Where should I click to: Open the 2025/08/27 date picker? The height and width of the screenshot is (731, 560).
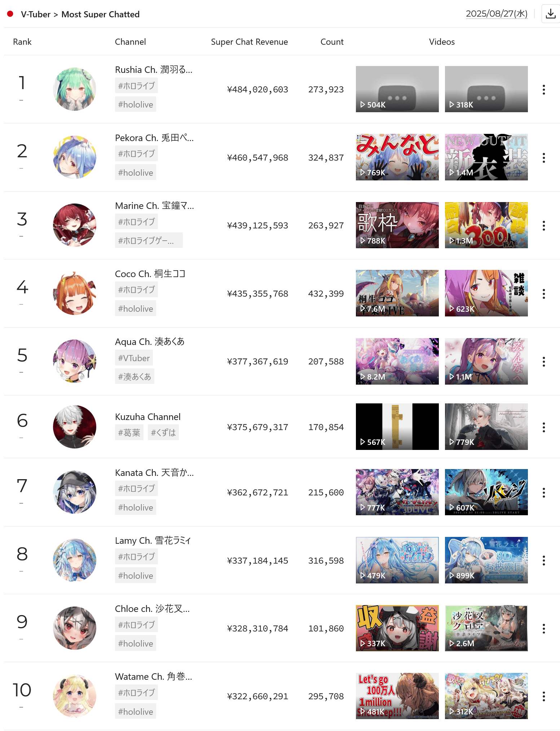click(497, 14)
